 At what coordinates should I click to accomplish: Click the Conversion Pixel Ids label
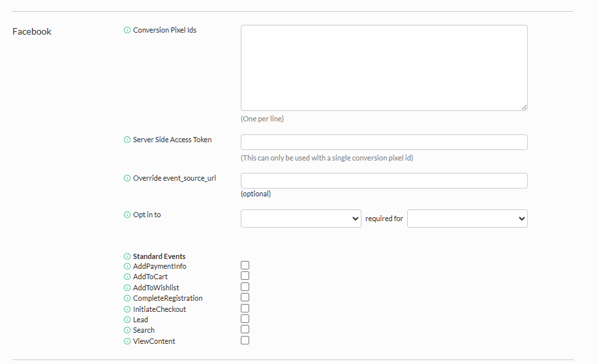tap(164, 30)
